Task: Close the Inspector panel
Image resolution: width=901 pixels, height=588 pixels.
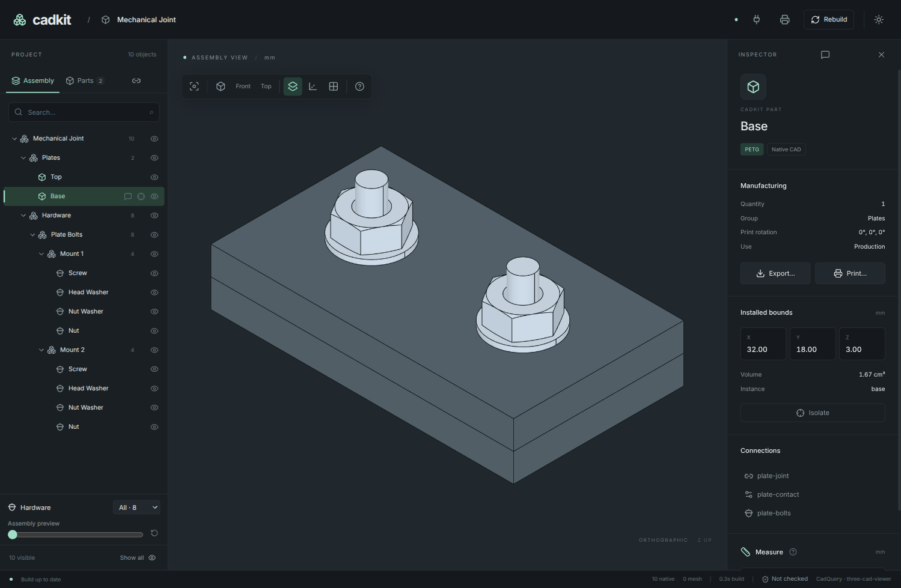Action: (x=881, y=55)
